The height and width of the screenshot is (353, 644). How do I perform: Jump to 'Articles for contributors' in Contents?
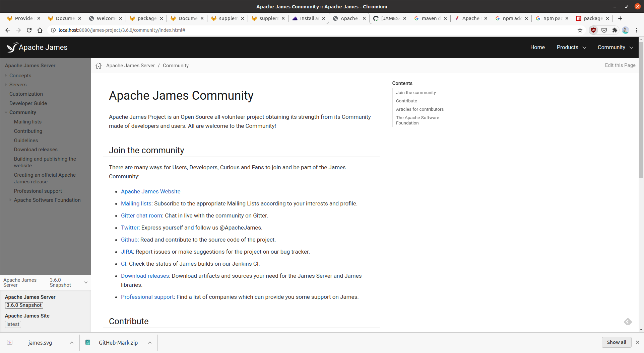(x=420, y=109)
